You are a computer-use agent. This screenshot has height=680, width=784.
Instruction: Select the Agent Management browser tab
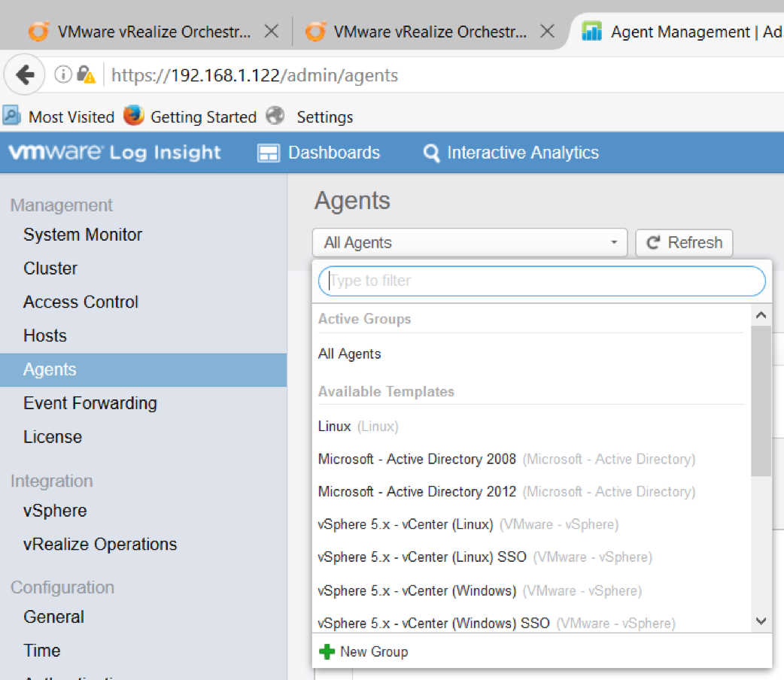click(680, 32)
